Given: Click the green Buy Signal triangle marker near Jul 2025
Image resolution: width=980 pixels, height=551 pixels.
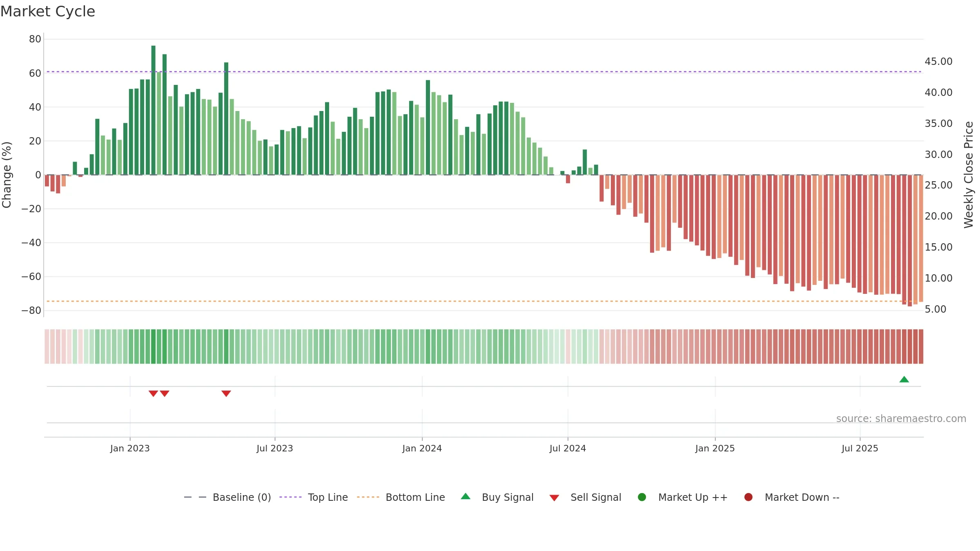Looking at the screenshot, I should 904,380.
